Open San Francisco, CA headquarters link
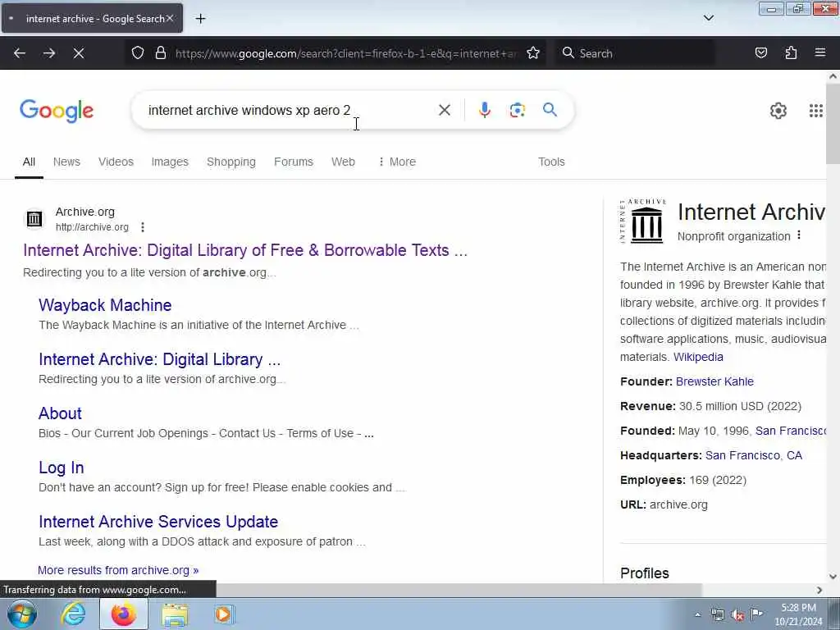The height and width of the screenshot is (630, 840). [754, 455]
